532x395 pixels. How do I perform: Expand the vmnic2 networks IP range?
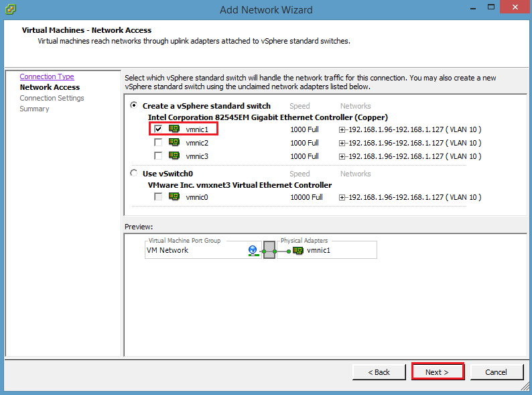(x=342, y=144)
